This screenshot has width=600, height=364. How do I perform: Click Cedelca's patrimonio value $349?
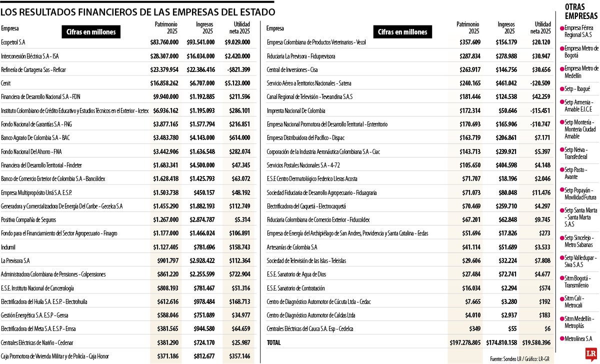click(x=474, y=329)
